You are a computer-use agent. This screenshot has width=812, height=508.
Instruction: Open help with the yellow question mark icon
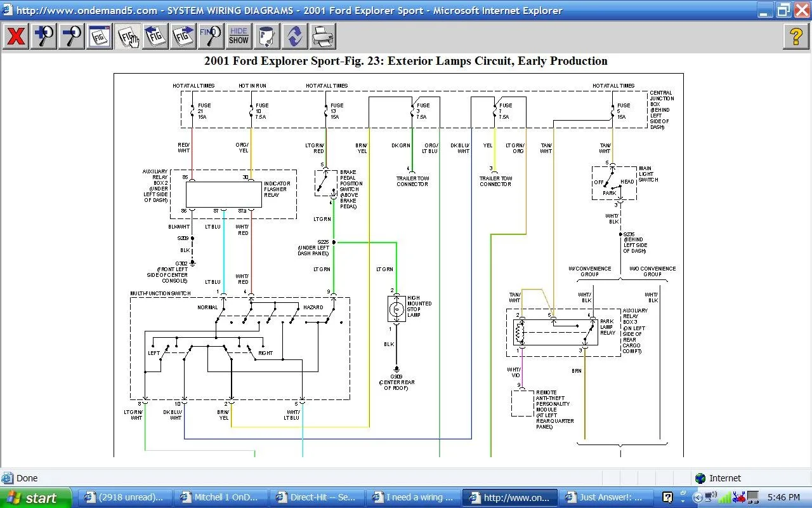(796, 36)
